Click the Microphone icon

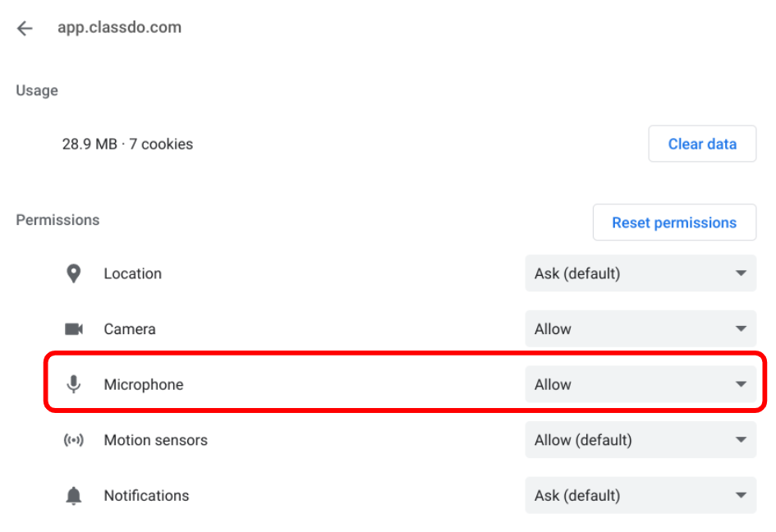74,384
